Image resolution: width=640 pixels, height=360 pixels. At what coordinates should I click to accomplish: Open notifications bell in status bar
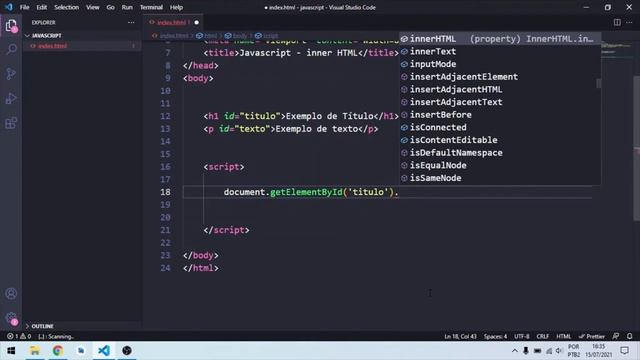(629, 336)
